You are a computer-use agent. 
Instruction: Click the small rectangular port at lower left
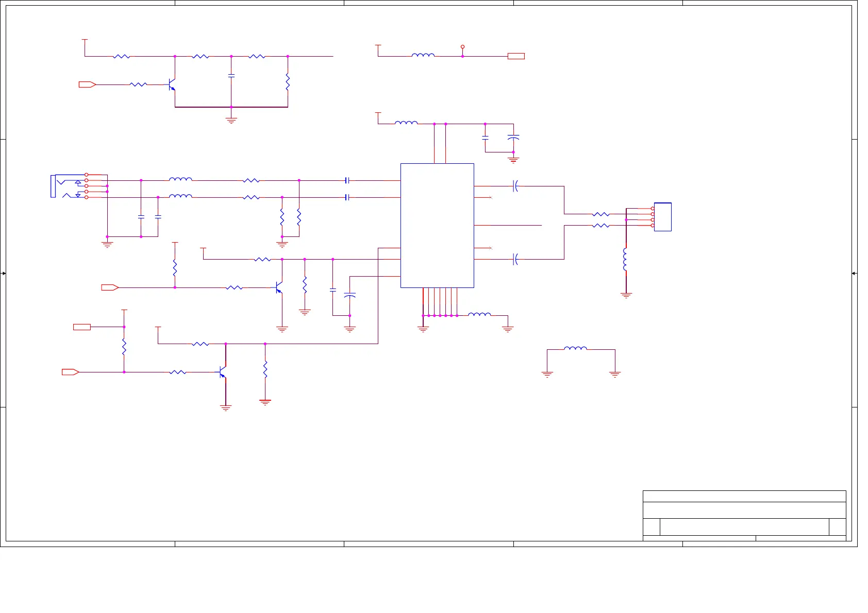[82, 327]
